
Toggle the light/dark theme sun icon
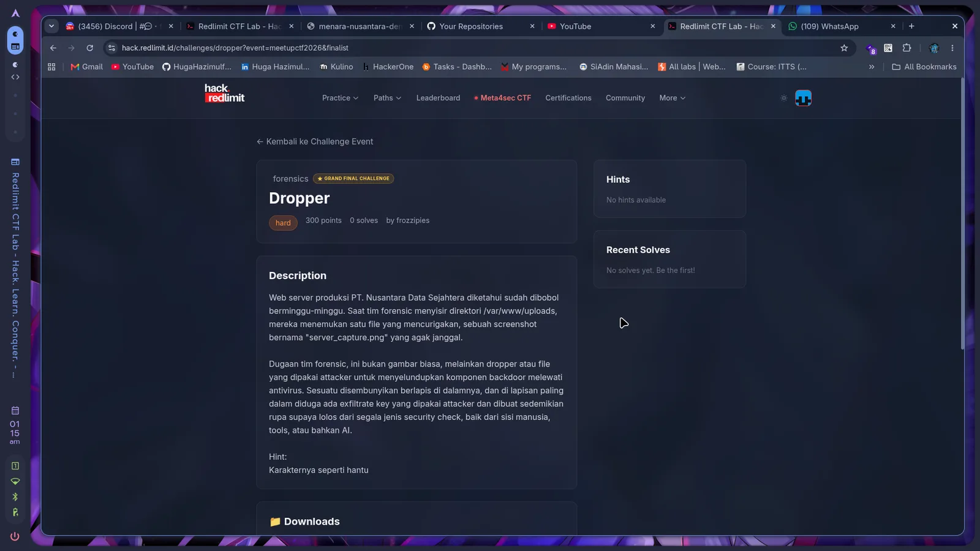pyautogui.click(x=783, y=98)
